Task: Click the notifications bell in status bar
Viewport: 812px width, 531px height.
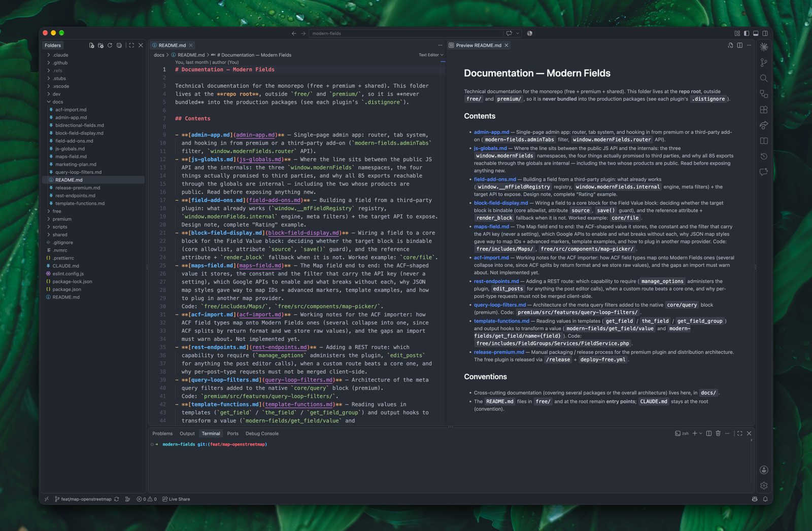Action: 765,499
